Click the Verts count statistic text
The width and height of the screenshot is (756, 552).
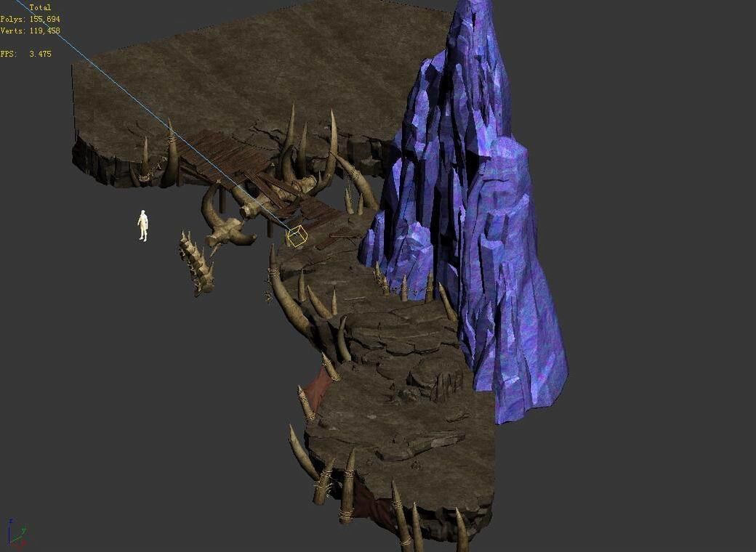[x=30, y=31]
